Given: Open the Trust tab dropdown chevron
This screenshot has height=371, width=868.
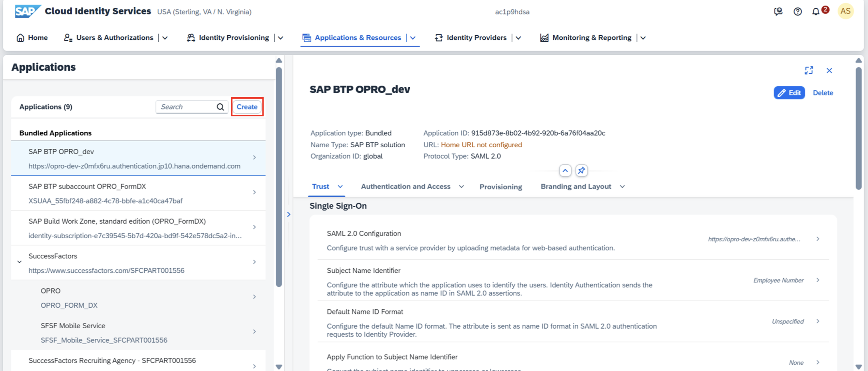Looking at the screenshot, I should pyautogui.click(x=340, y=187).
